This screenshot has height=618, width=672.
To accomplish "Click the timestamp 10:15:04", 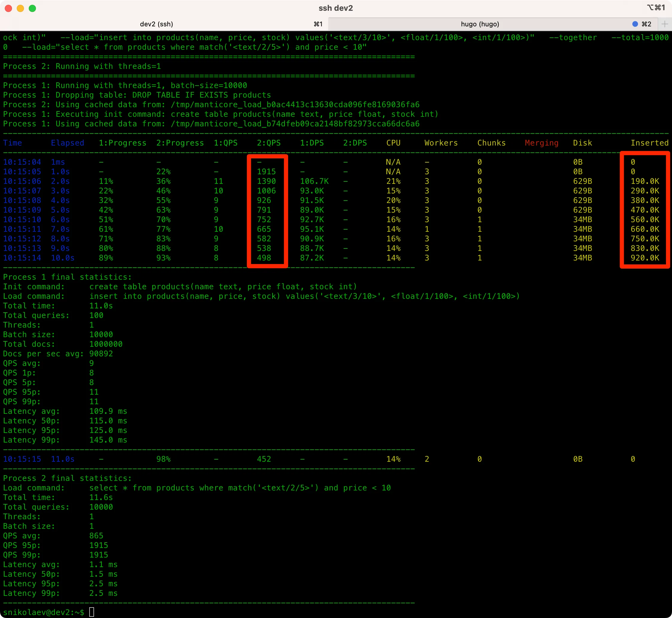I will (x=22, y=162).
